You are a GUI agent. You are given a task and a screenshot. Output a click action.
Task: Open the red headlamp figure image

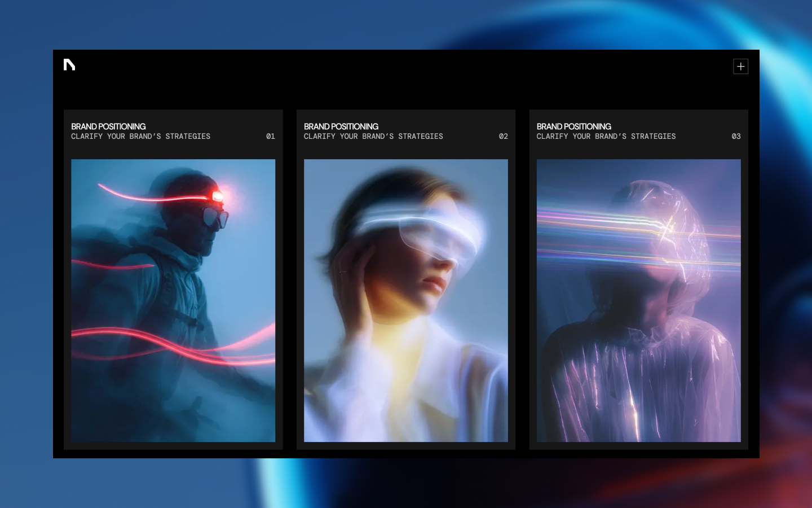click(x=173, y=300)
